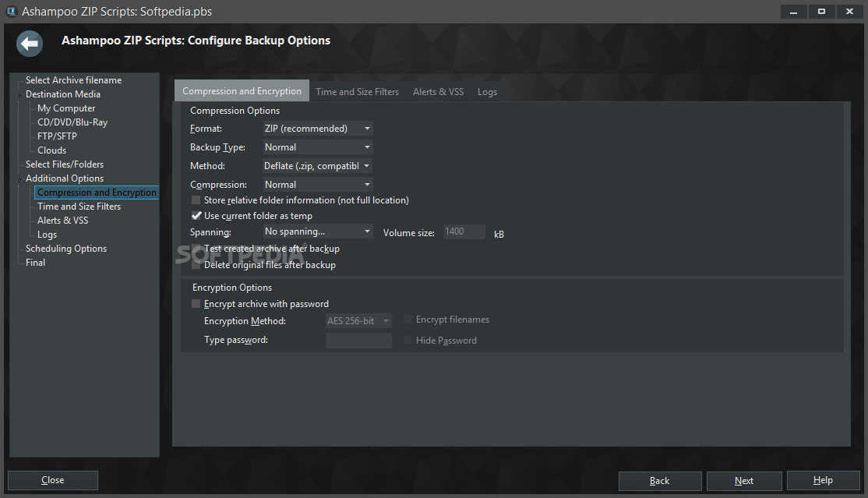This screenshot has width=868, height=498.
Task: Toggle the Encrypt filenames checkbox
Action: coord(408,319)
